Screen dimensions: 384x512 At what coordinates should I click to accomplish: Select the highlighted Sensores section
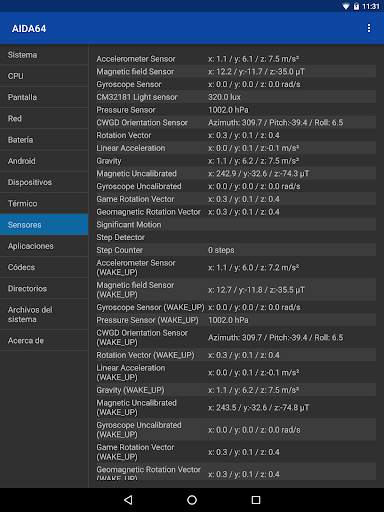44,225
